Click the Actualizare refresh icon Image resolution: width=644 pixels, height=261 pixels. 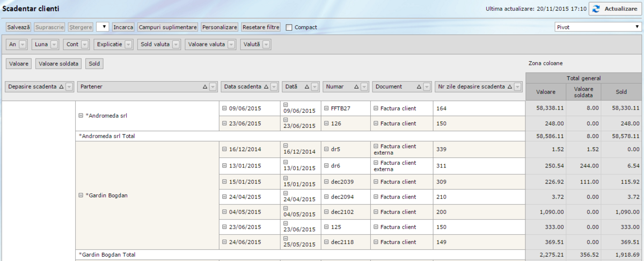coord(597,9)
